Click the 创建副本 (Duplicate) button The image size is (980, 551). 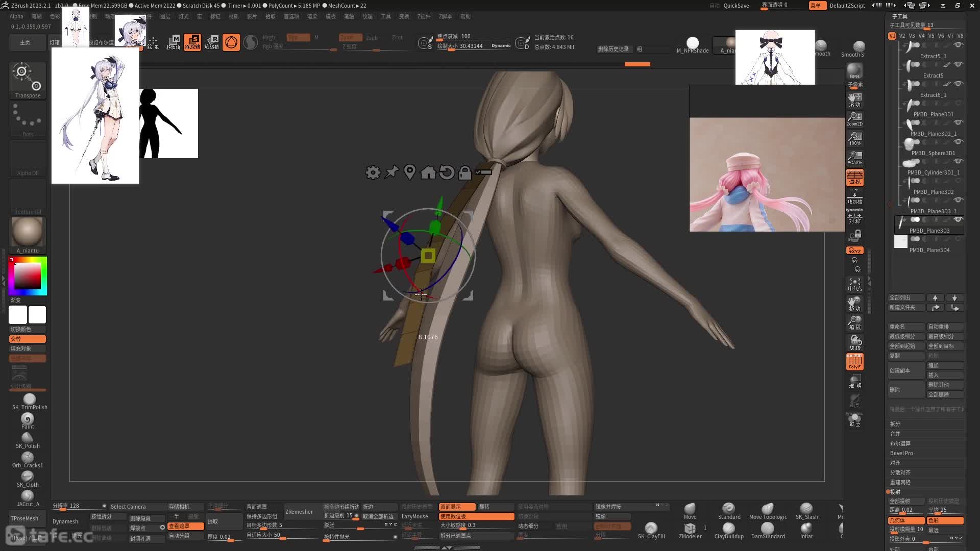pyautogui.click(x=906, y=370)
